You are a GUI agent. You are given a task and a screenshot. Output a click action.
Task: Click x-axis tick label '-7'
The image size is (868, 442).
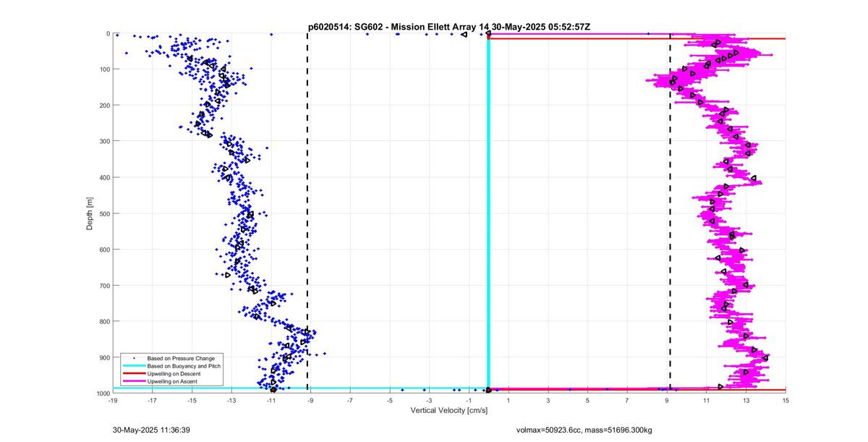click(x=350, y=400)
